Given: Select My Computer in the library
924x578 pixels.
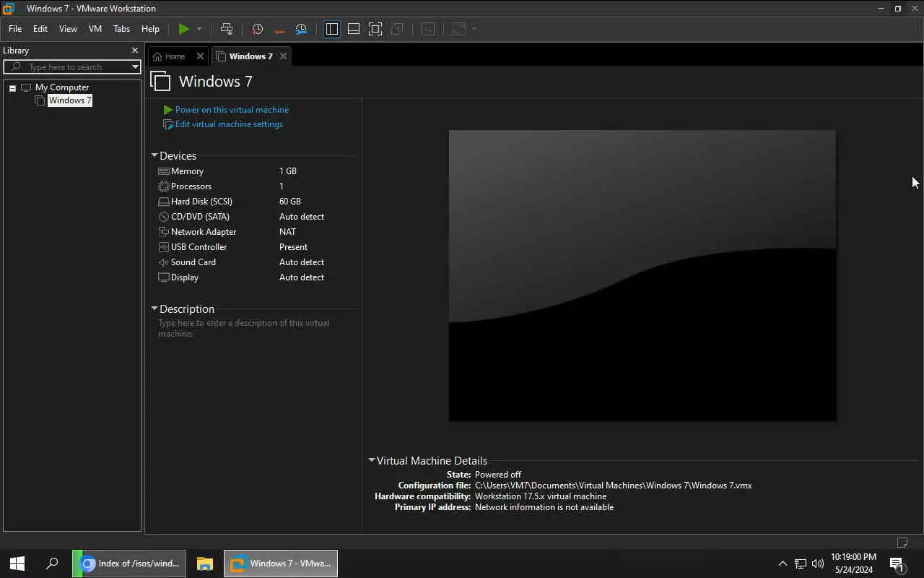Looking at the screenshot, I should (x=62, y=87).
